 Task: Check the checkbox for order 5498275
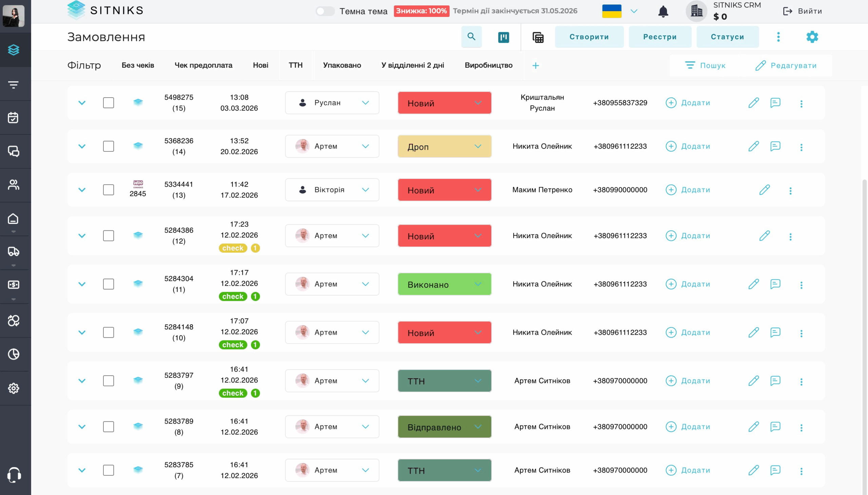pyautogui.click(x=108, y=102)
